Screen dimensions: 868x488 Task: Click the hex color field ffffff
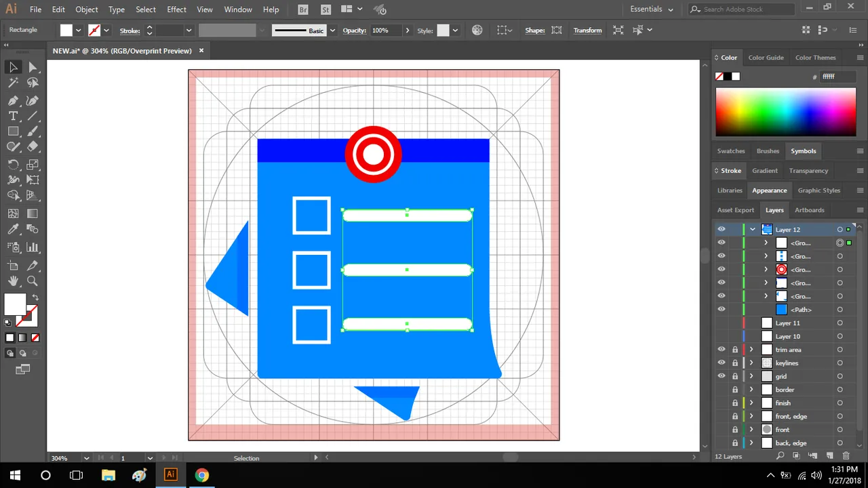pos(837,77)
